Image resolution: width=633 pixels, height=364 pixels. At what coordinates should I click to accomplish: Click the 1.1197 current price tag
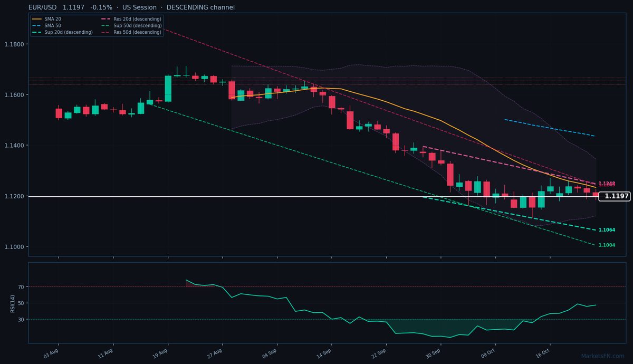tap(615, 196)
